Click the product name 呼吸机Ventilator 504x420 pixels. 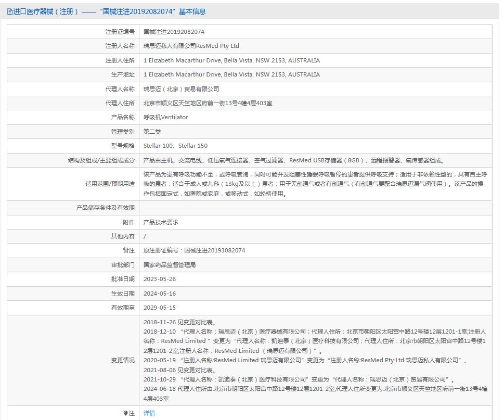tap(165, 117)
